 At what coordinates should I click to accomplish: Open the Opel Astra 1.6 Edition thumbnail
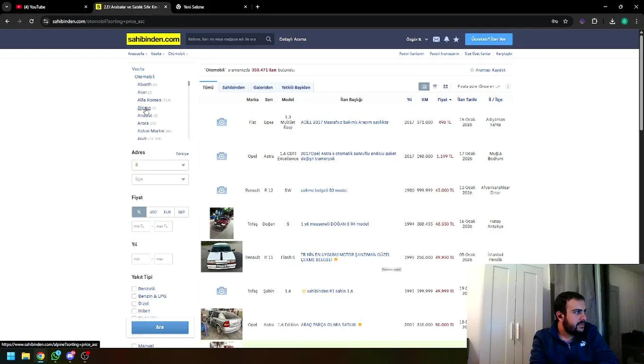[x=222, y=324]
